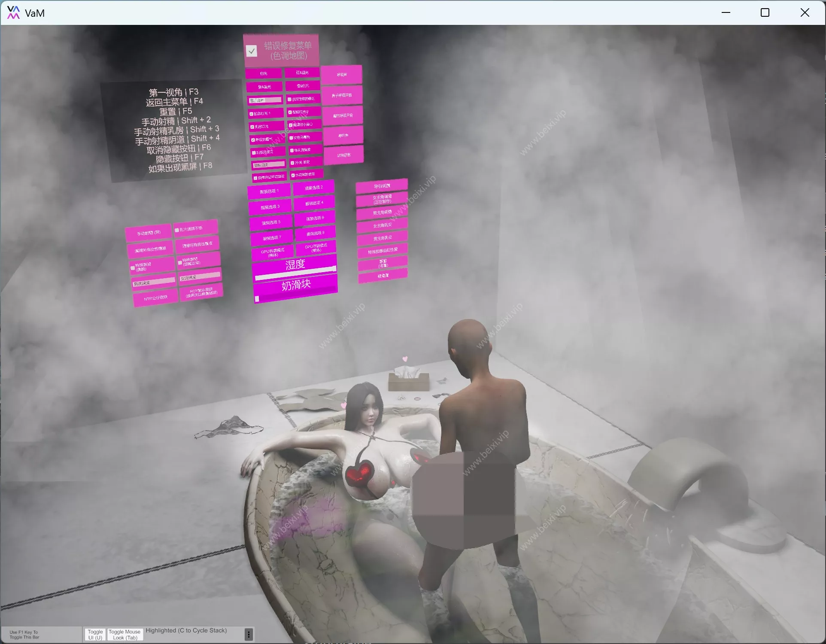The width and height of the screenshot is (826, 644).
Task: Click the 红&蓝光 lighting button
Action: pos(302,73)
